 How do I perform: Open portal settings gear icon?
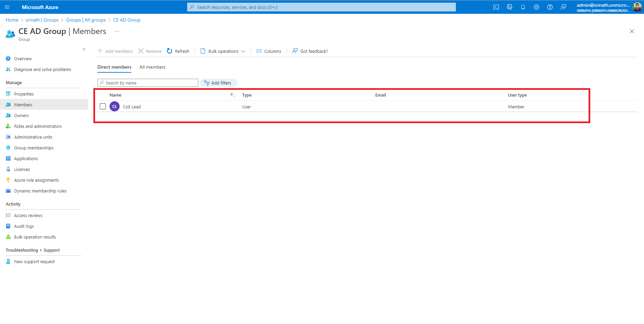(536, 7)
